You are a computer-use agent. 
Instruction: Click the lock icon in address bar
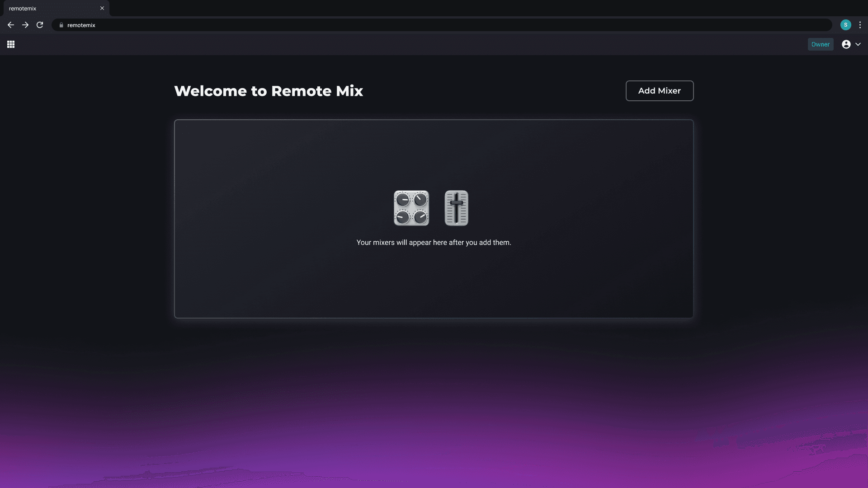tap(61, 25)
